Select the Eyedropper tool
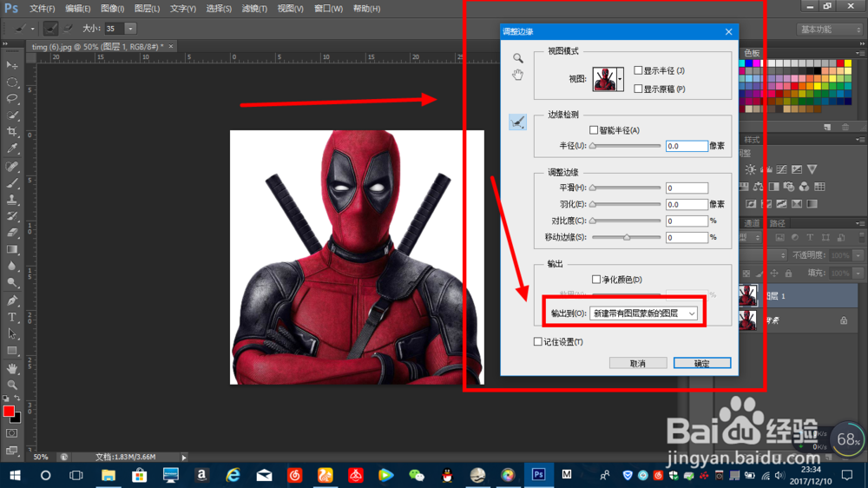 11,148
